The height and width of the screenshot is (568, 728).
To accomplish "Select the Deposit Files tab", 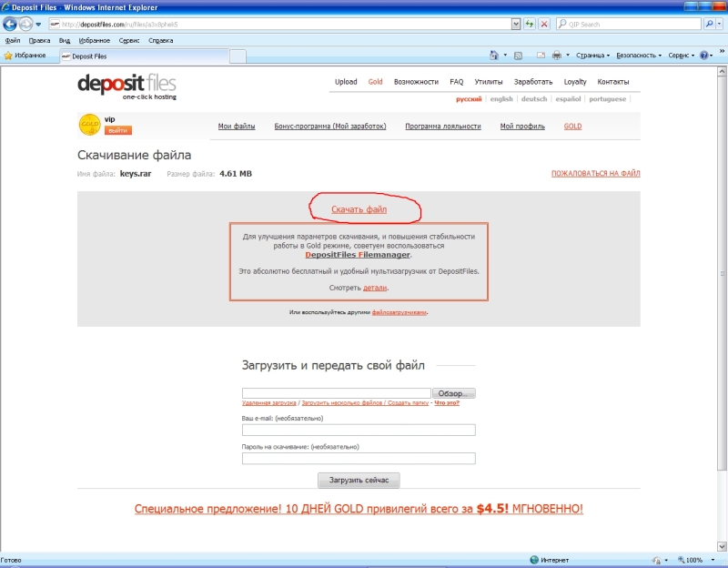I will coord(145,56).
